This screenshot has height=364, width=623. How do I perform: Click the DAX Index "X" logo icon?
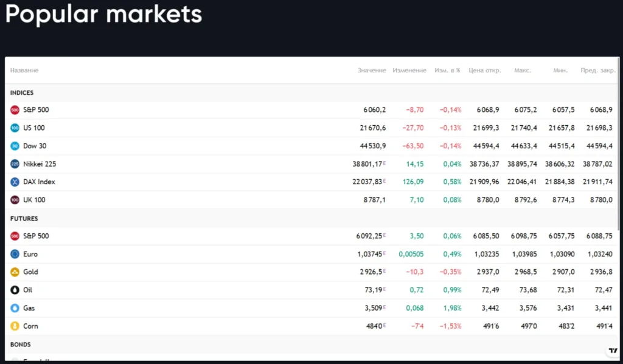[14, 182]
